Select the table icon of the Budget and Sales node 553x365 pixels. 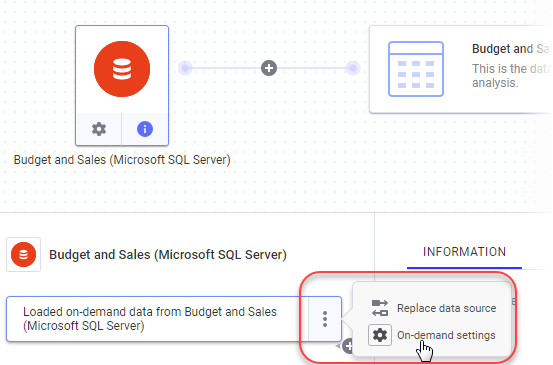pyautogui.click(x=416, y=69)
